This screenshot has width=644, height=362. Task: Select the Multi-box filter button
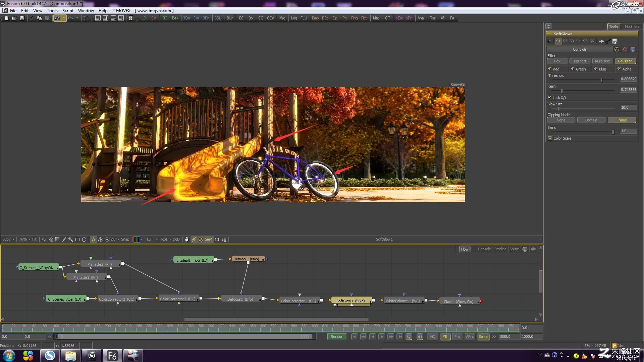pyautogui.click(x=602, y=61)
